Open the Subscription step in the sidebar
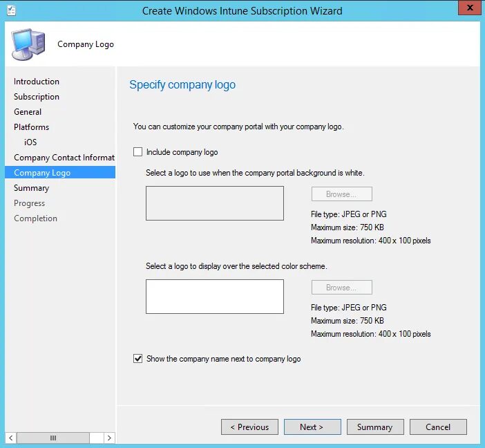485x448 pixels. click(37, 97)
